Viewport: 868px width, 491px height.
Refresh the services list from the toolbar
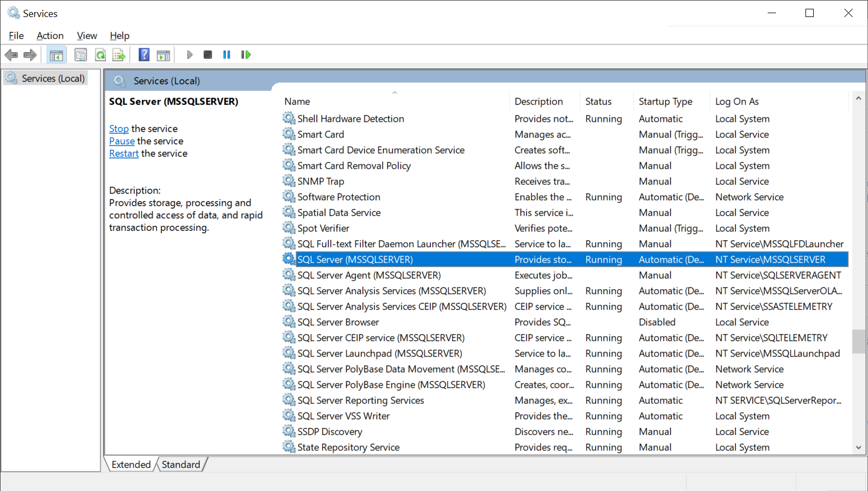(x=100, y=55)
